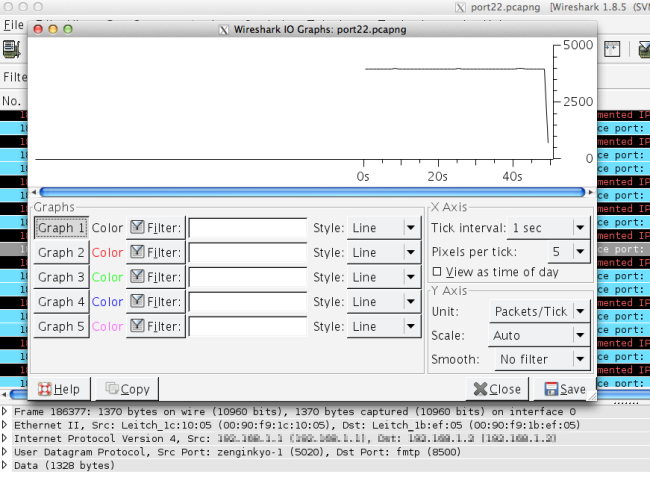Pick the Graph 4 blue Color label

pyautogui.click(x=107, y=301)
